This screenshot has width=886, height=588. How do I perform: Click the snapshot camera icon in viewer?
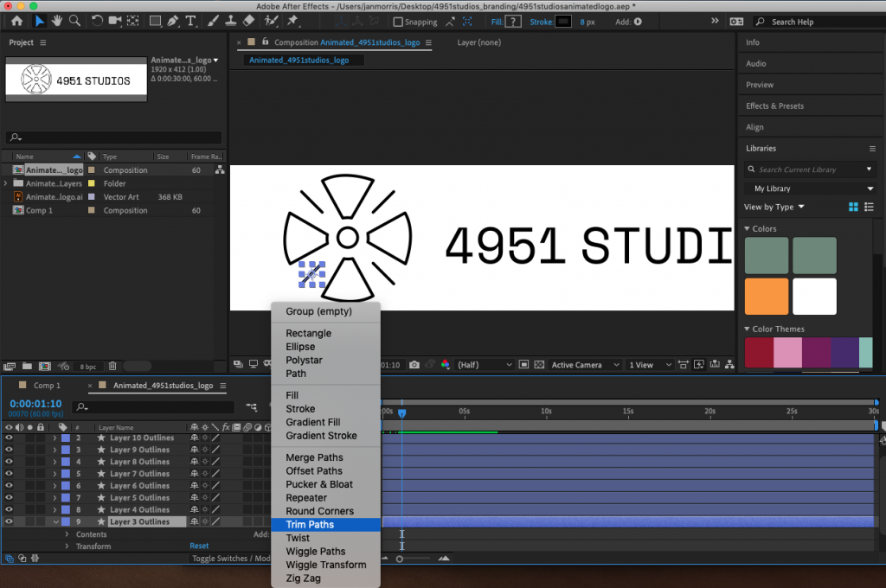click(414, 365)
